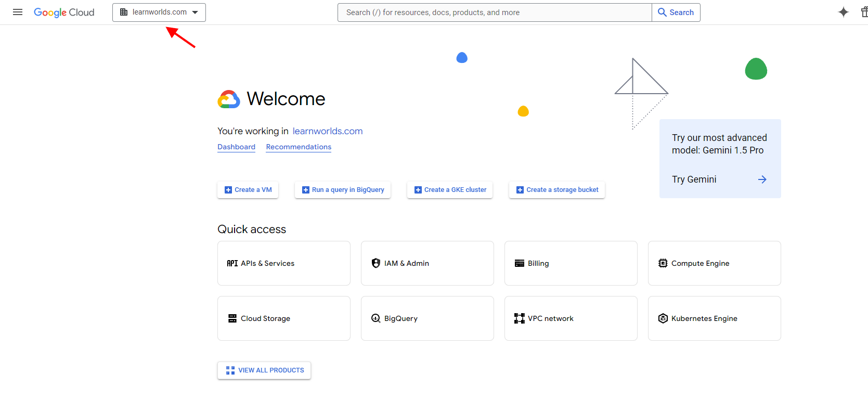Click the API icon on APIs card
The height and width of the screenshot is (412, 868).
[x=232, y=263]
